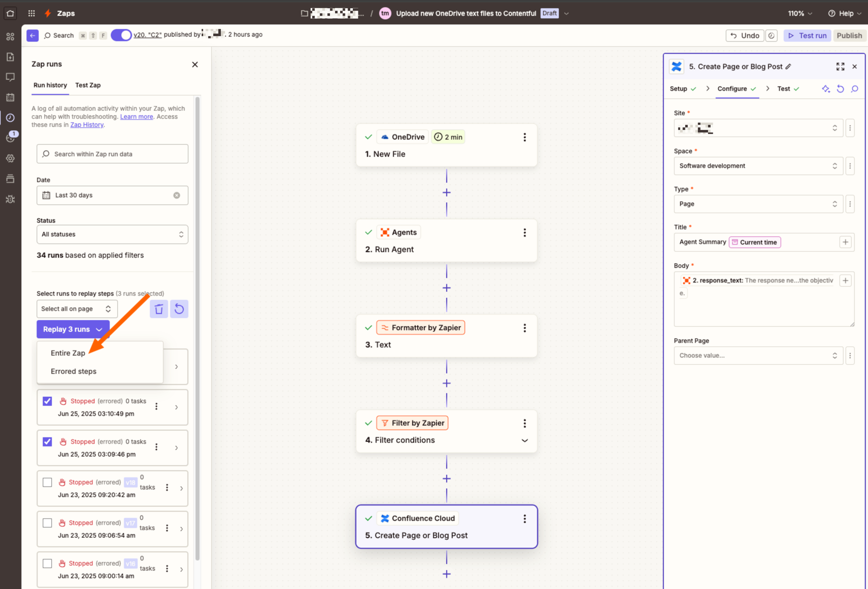
Task: Insert data into Body field plus button
Action: 846,281
